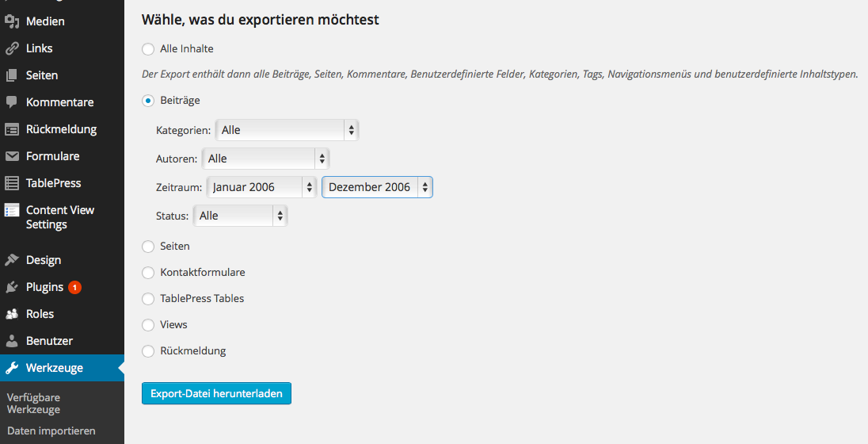Click the Seiten pages icon
The height and width of the screenshot is (444, 868).
tap(12, 75)
